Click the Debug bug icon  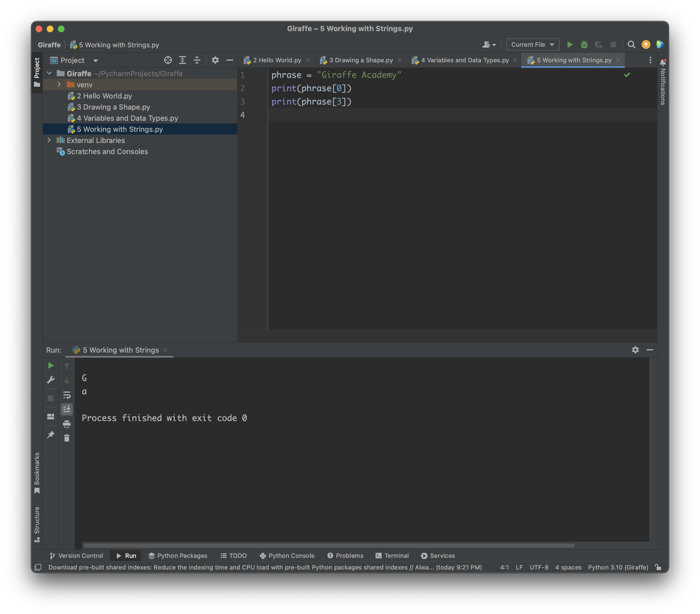tap(584, 44)
